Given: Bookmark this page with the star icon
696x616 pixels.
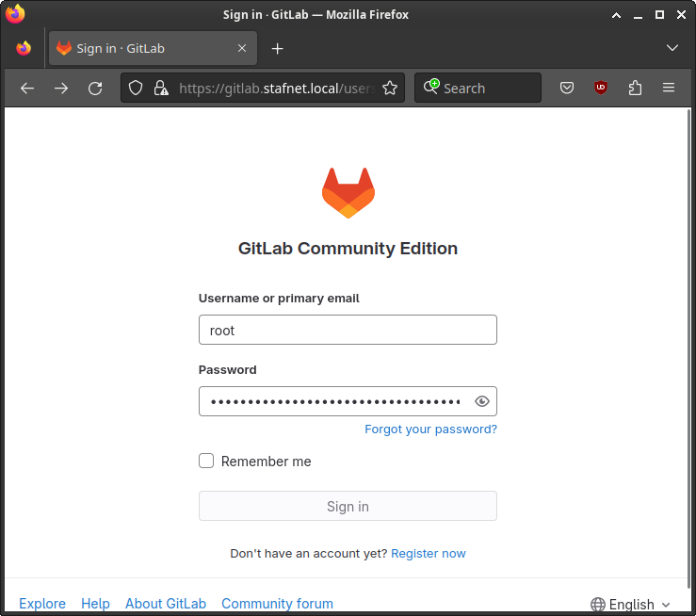Looking at the screenshot, I should pyautogui.click(x=390, y=88).
